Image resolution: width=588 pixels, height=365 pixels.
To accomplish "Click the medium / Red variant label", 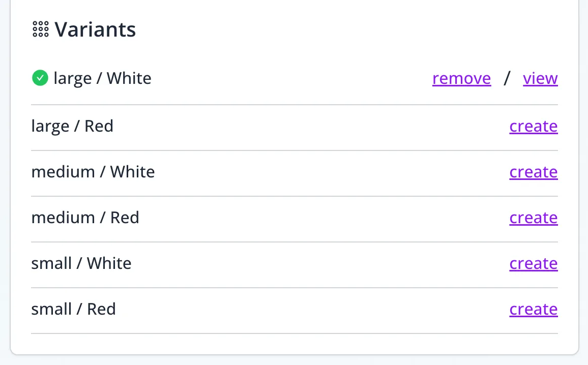I will [85, 218].
